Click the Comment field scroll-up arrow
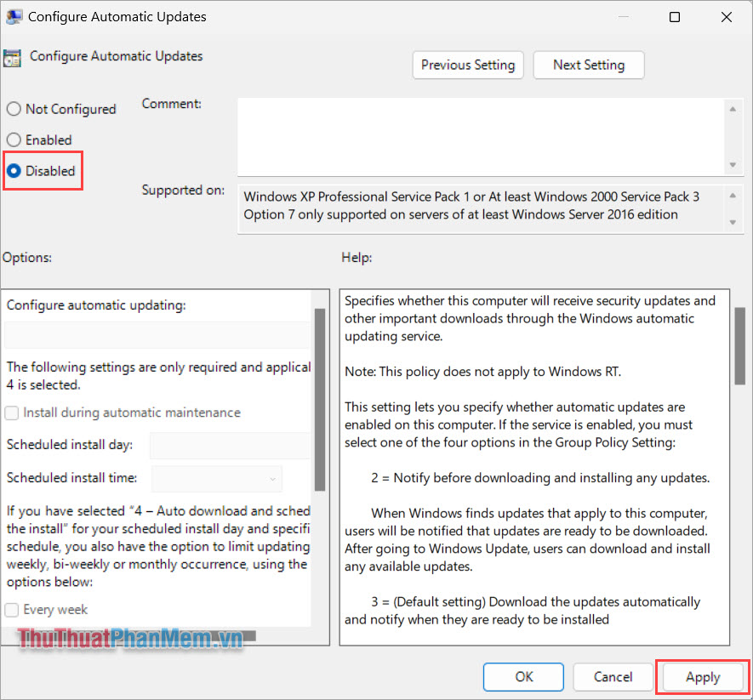 pos(733,109)
